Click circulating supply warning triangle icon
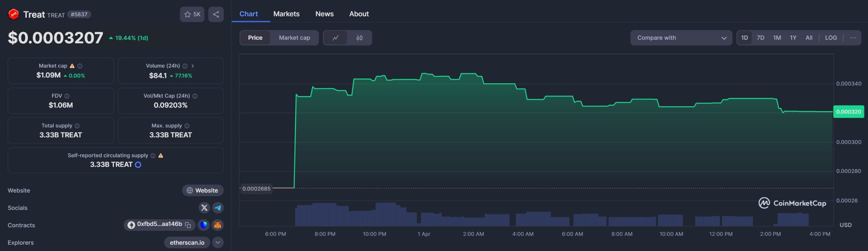The image size is (868, 251). tap(161, 155)
